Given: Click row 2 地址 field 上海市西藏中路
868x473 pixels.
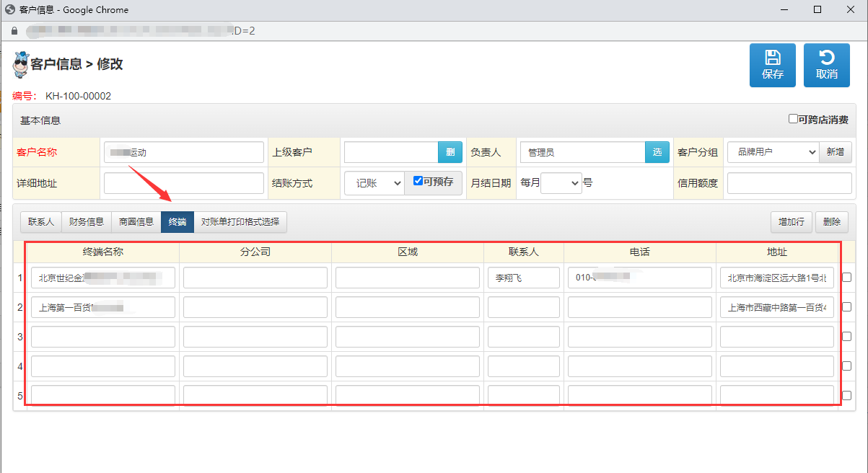Looking at the screenshot, I should (x=777, y=307).
